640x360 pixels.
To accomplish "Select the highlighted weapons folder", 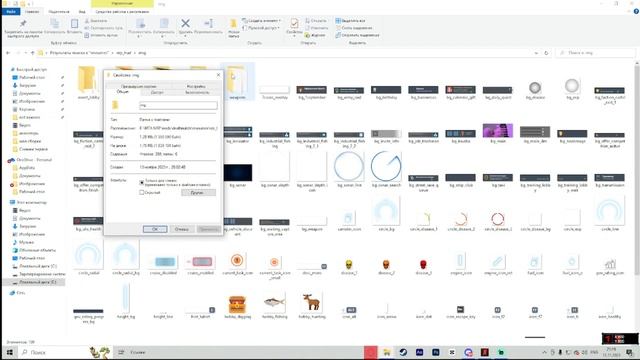I will pyautogui.click(x=237, y=82).
